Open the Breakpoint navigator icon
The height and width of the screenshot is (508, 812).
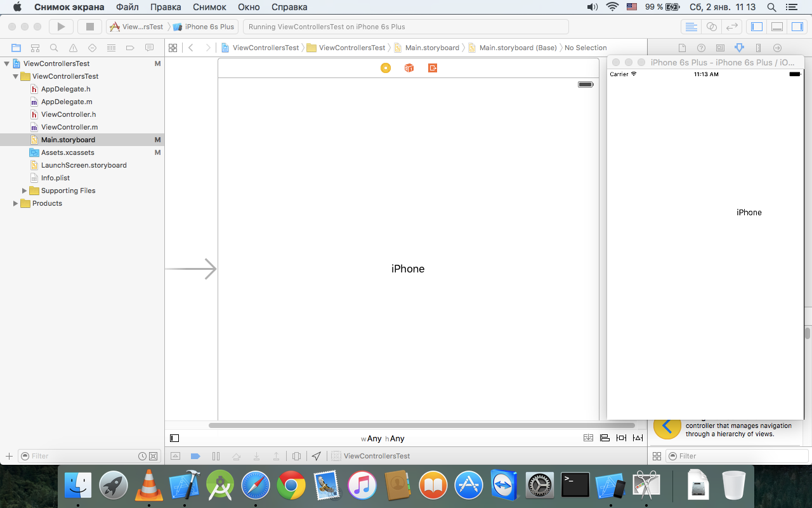click(130, 48)
